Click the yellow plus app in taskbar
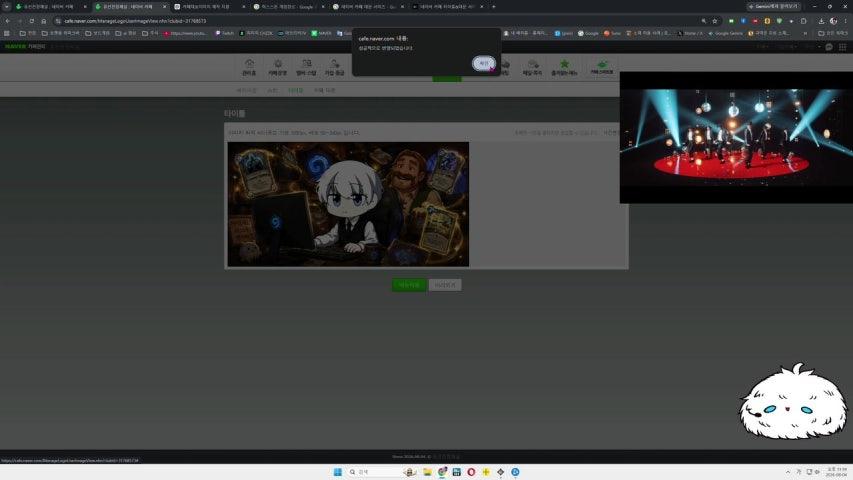853x480 pixels. coord(486,472)
